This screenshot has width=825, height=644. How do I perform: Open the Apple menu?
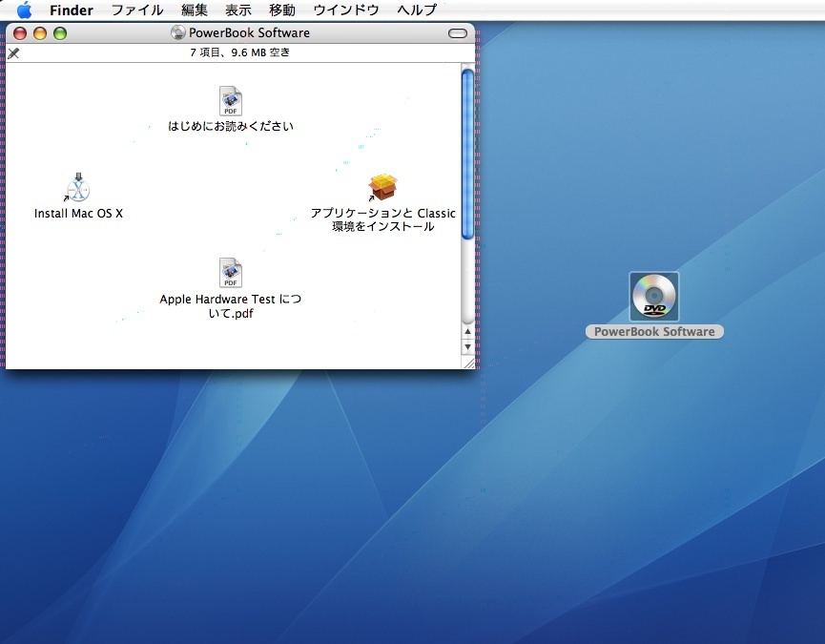tap(24, 10)
